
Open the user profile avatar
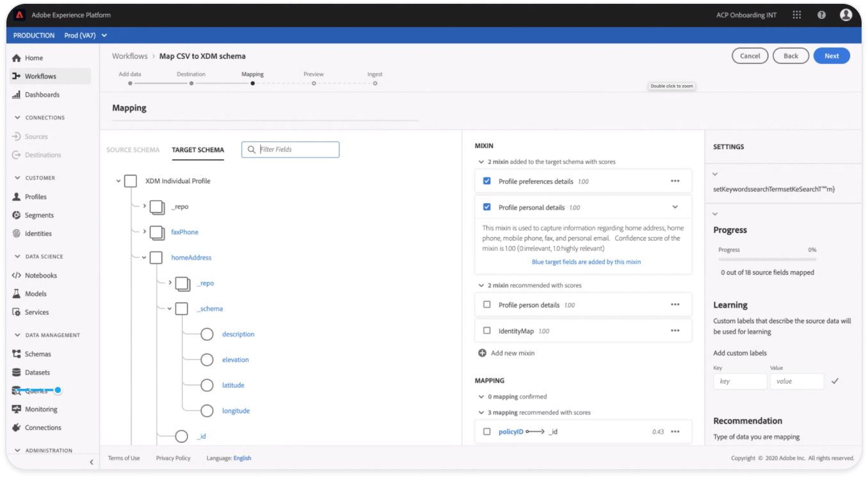click(x=846, y=15)
